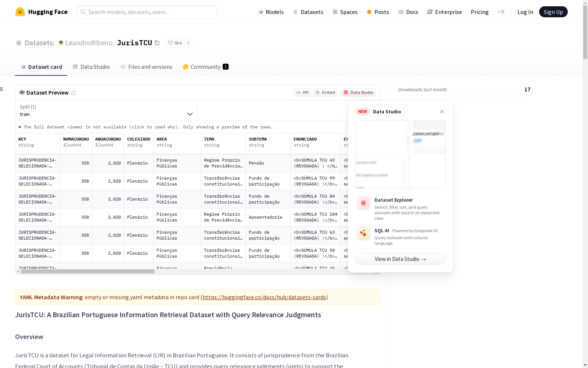Image resolution: width=588 pixels, height=368 pixels.
Task: Open the Community tab
Action: 205,67
